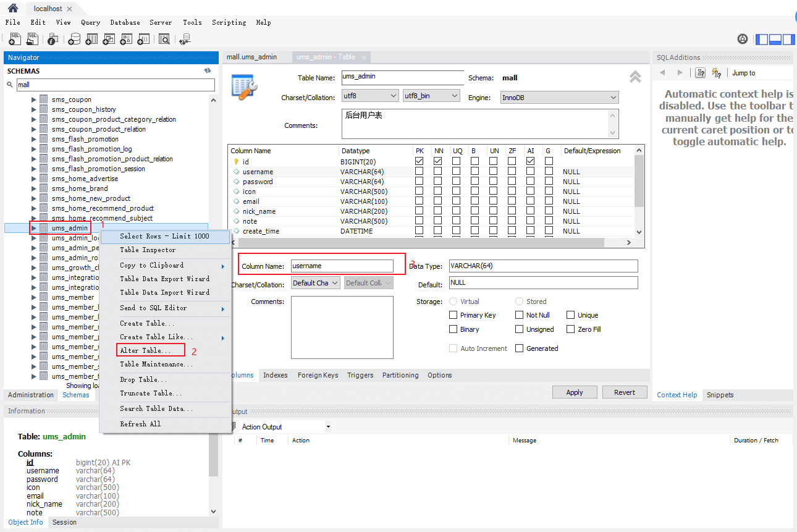Toggle automatic context help icon

(701, 73)
